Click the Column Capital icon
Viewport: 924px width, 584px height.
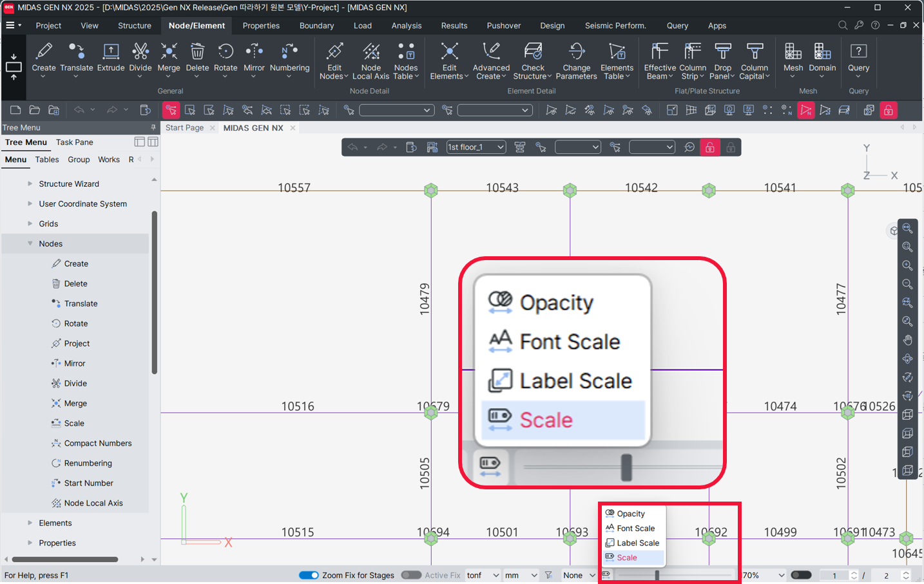755,61
